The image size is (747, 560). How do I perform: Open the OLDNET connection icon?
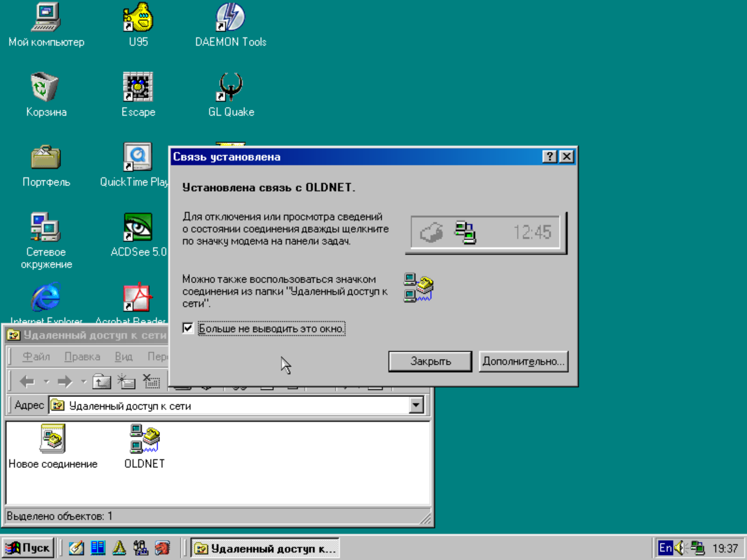point(144,439)
